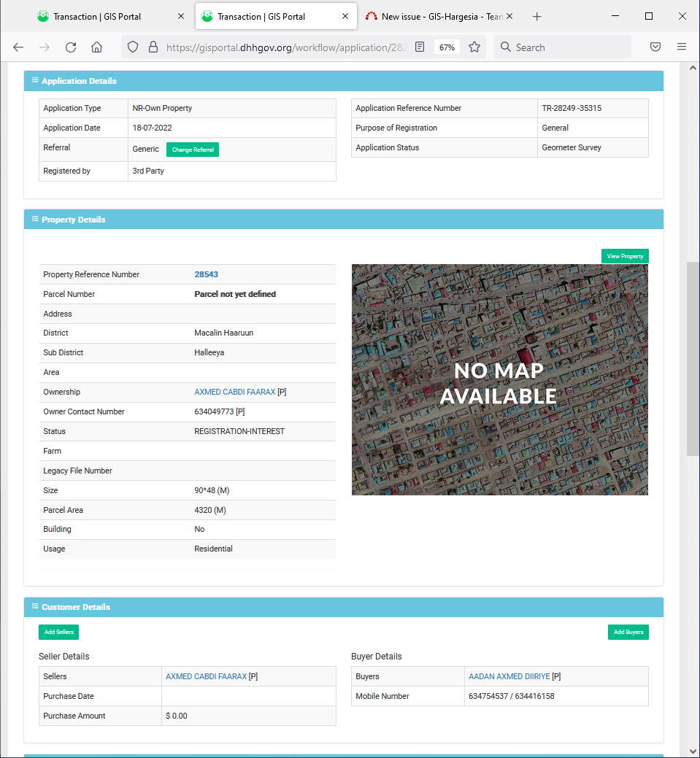Open the browser home page
Screen dimensions: 700x758
pos(97,47)
